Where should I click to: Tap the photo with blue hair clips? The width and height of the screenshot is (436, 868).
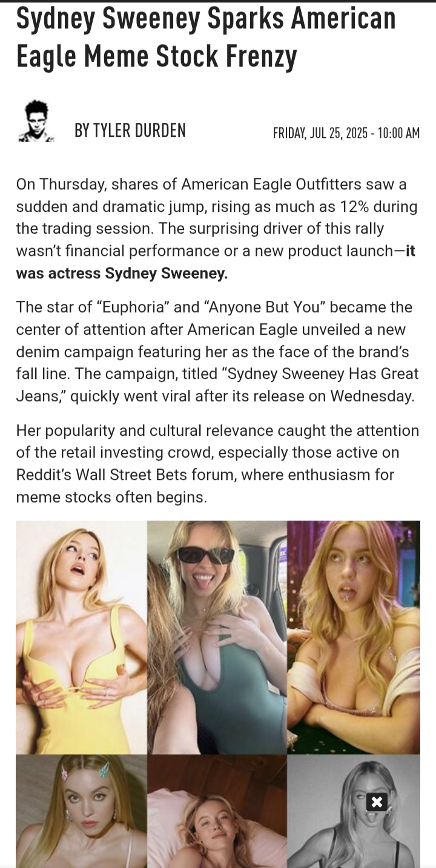tap(81, 811)
